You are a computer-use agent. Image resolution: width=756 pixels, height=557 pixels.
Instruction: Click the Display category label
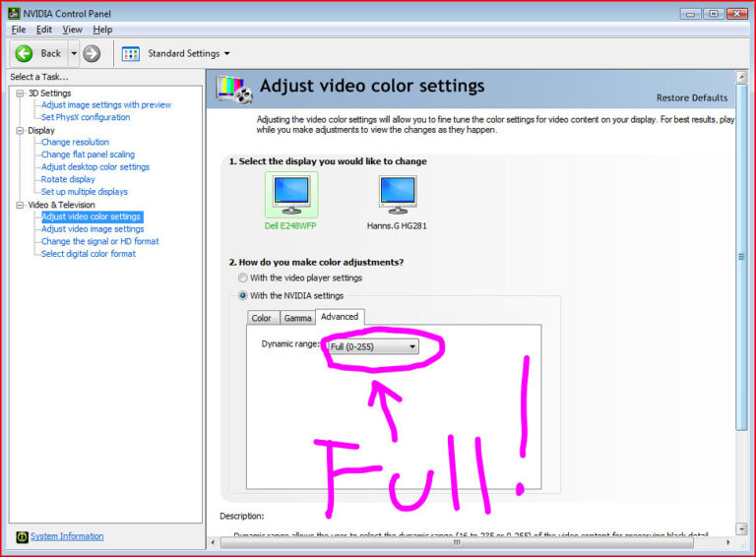41,131
